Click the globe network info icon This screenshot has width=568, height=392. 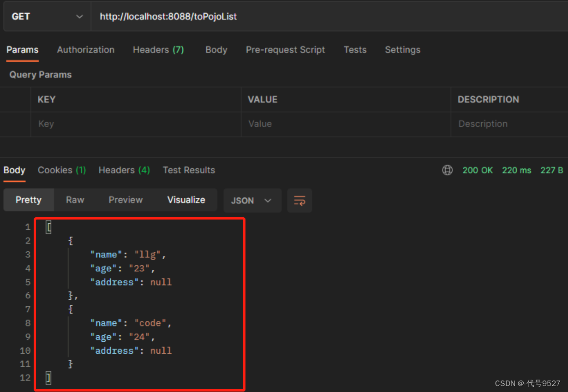click(x=448, y=170)
